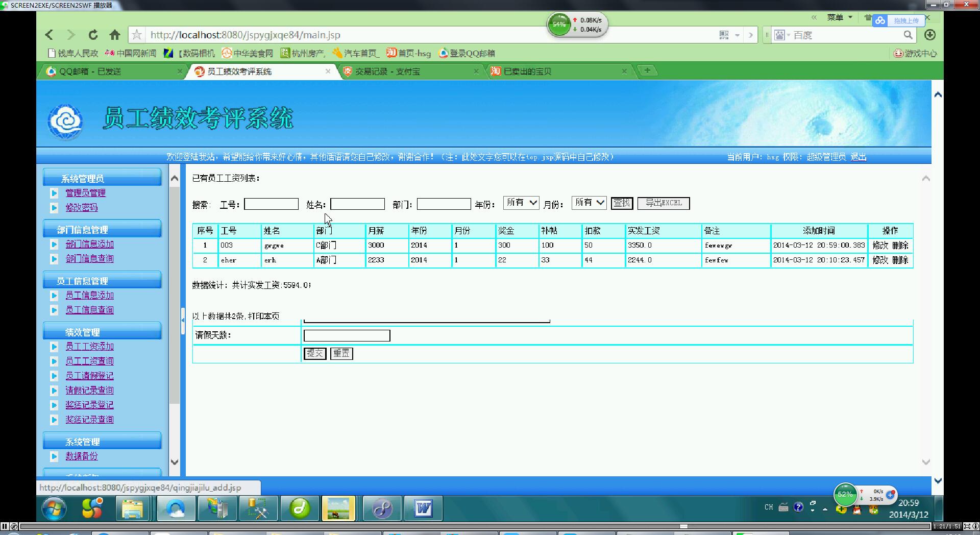Open the 中国网新闻 bookmark
This screenshot has width=980, height=535.
(130, 53)
